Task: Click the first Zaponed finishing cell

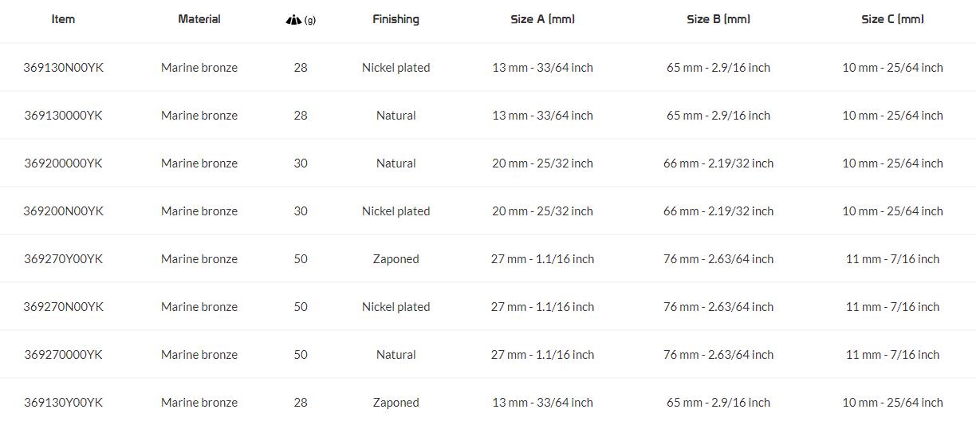Action: (396, 259)
